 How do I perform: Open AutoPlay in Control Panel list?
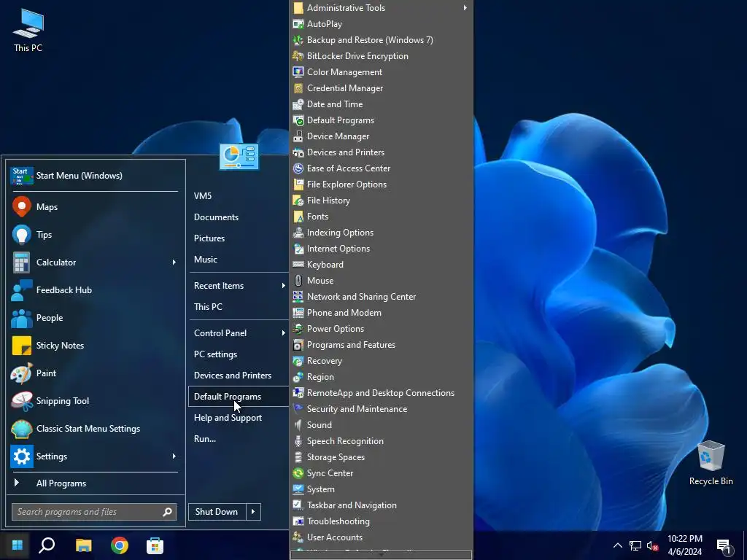tap(381, 24)
